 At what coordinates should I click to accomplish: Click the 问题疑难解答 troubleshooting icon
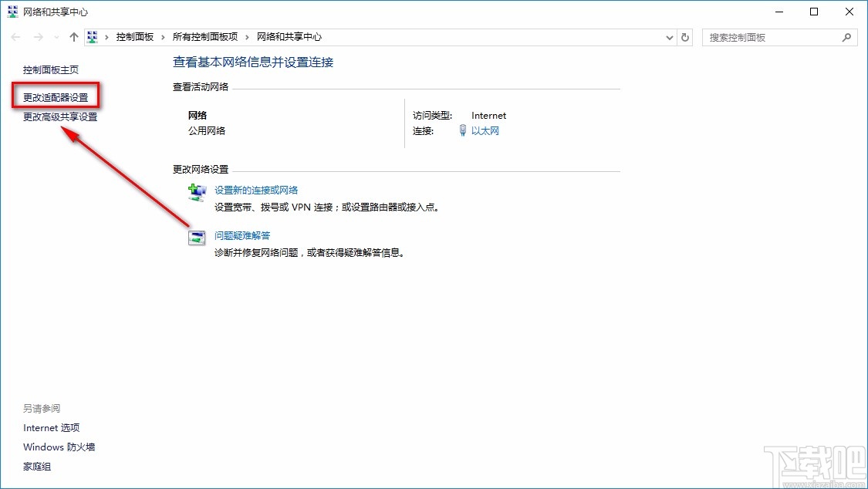pos(197,236)
